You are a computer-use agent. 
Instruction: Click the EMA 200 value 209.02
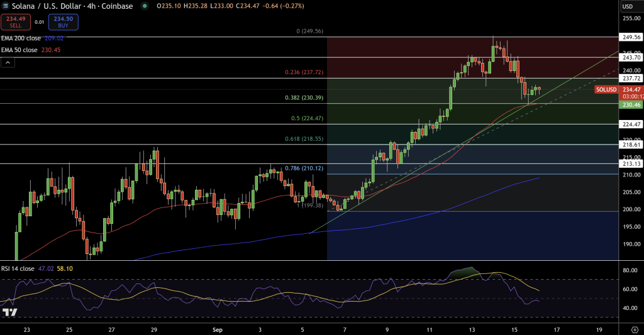click(x=54, y=38)
